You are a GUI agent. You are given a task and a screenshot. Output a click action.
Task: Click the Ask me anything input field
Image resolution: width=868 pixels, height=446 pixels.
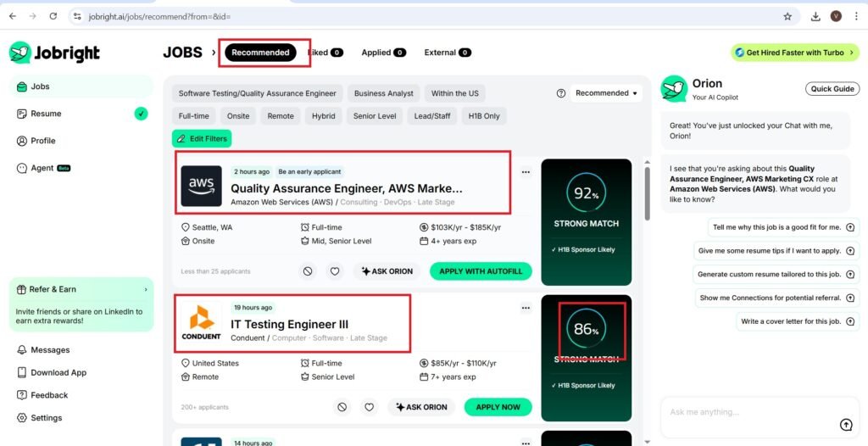[x=746, y=412]
